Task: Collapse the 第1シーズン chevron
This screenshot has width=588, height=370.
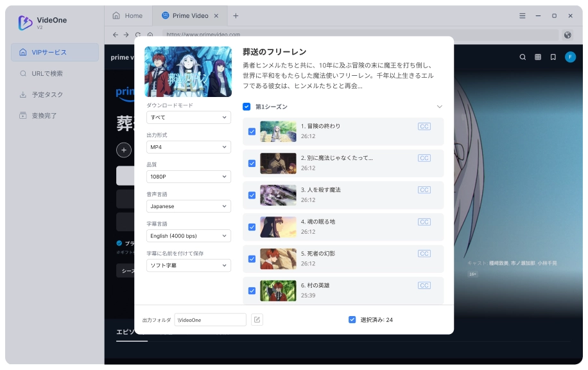Action: [x=440, y=107]
